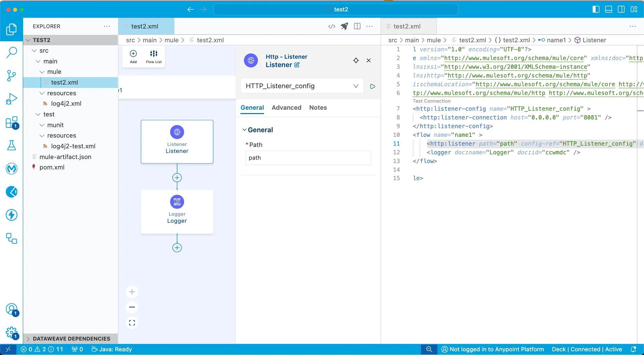Go back with navigation arrow
The width and height of the screenshot is (644, 355).
tap(190, 9)
